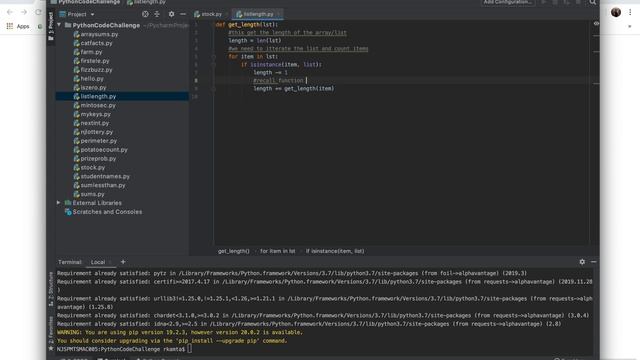640x360 pixels.
Task: Click the terminal command prompt line
Action: click(x=324, y=349)
